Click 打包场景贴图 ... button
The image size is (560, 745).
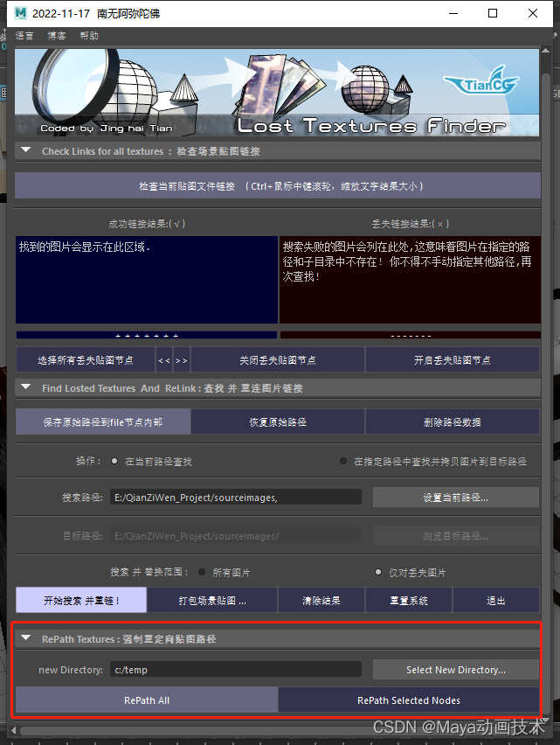pyautogui.click(x=212, y=600)
